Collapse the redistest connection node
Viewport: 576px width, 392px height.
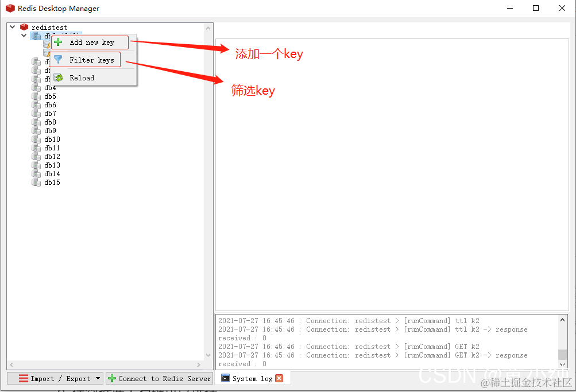[x=12, y=27]
